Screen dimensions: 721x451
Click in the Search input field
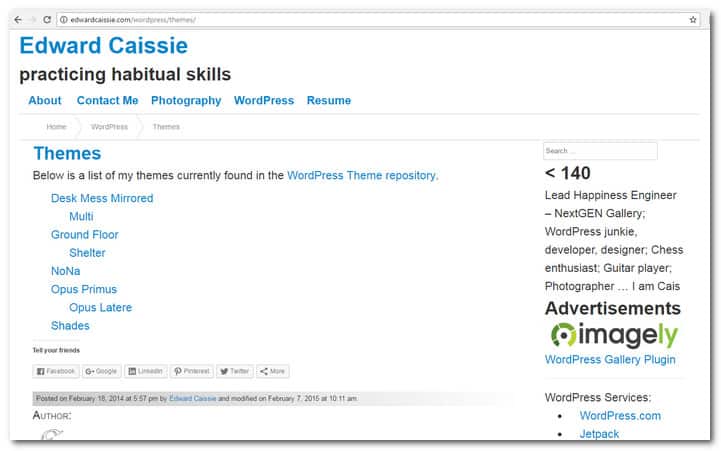tap(600, 151)
